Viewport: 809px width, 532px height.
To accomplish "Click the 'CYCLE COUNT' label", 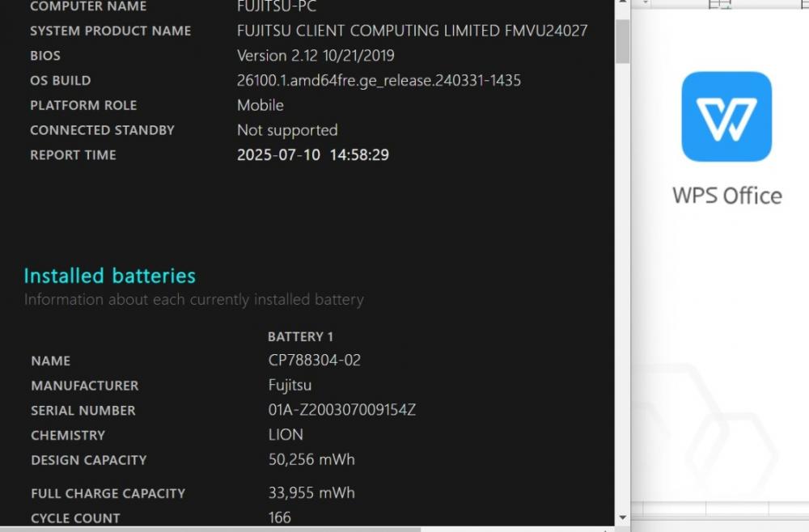I will point(75,518).
